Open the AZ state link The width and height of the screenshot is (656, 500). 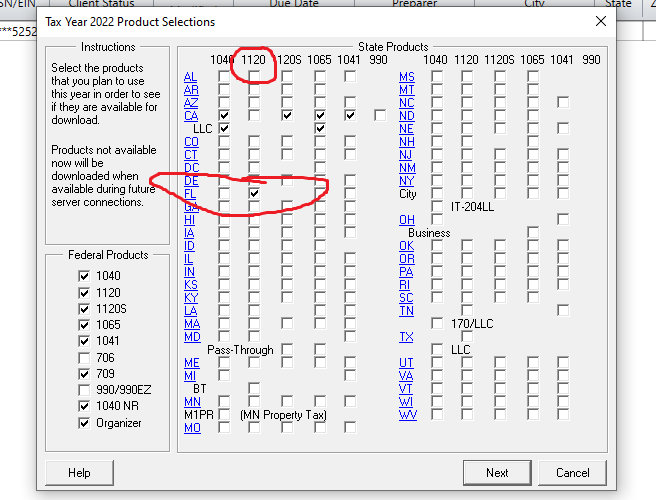click(191, 103)
